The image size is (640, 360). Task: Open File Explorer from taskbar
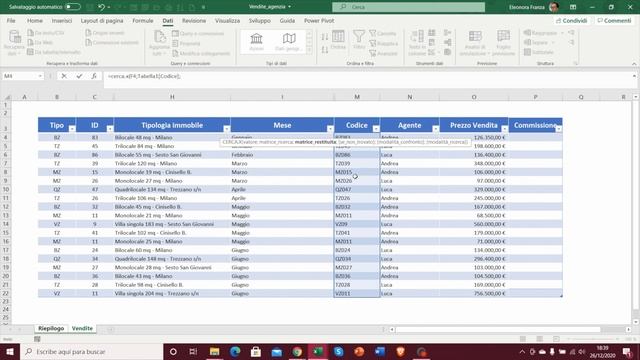214,351
